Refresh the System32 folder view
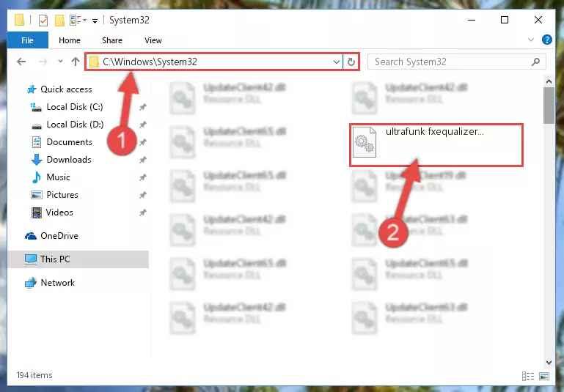 [351, 62]
